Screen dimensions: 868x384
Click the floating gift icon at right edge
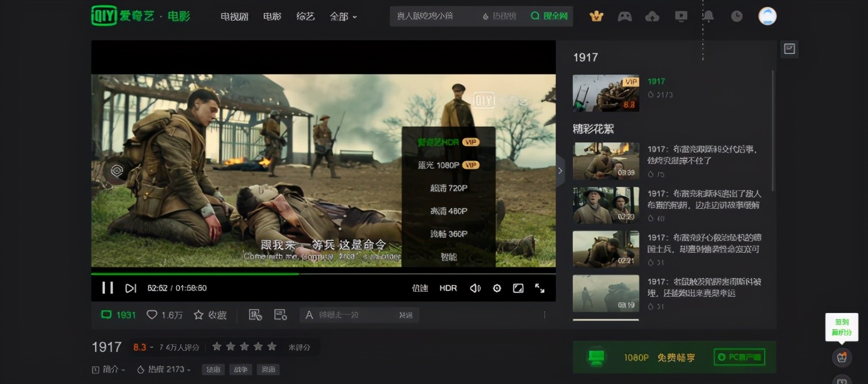842,358
